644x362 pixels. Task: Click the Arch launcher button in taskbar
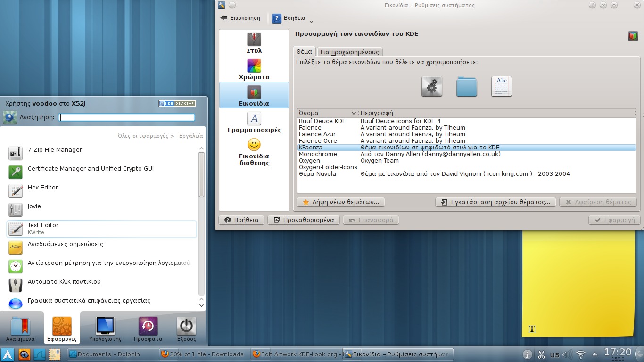8,354
